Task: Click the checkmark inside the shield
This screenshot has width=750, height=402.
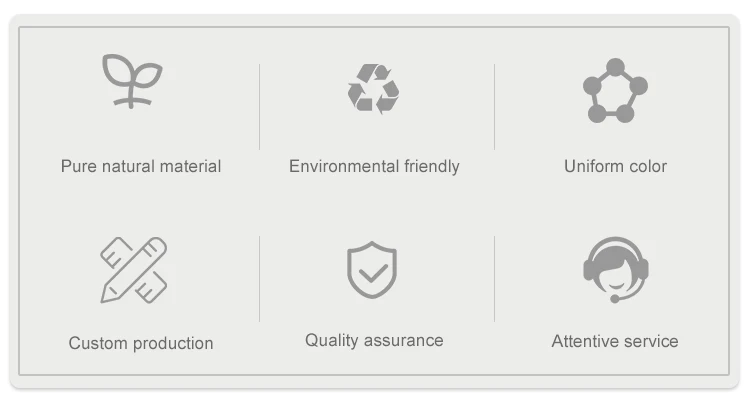Action: (x=372, y=271)
